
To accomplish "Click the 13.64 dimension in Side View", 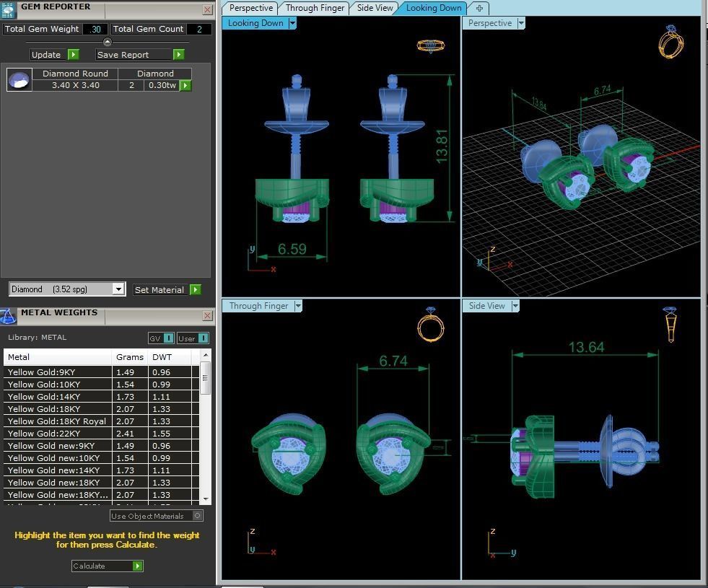I will coord(586,347).
